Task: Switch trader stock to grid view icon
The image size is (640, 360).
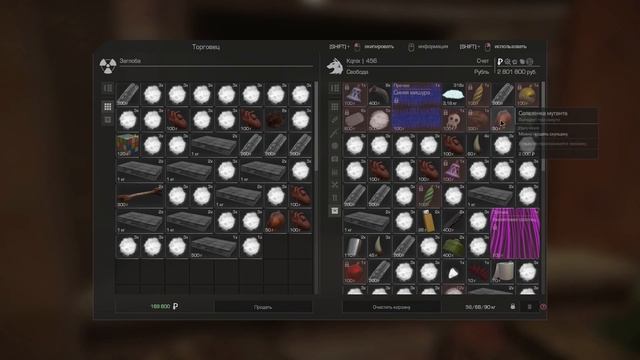Action: [x=108, y=107]
